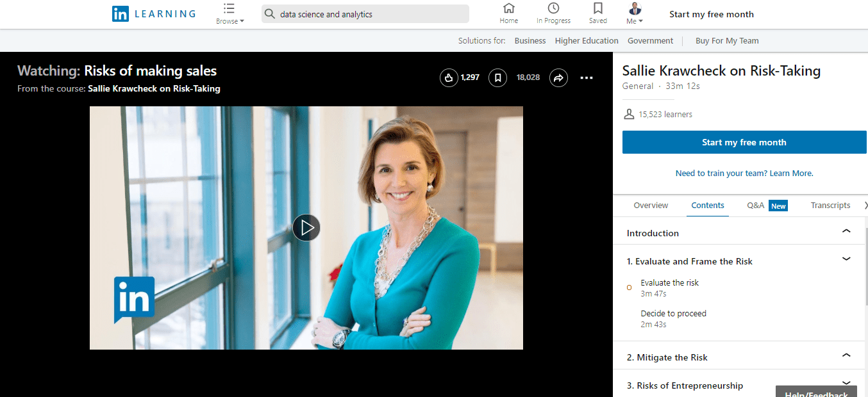Image resolution: width=868 pixels, height=397 pixels.
Task: Click Buy For My Team
Action: 727,41
